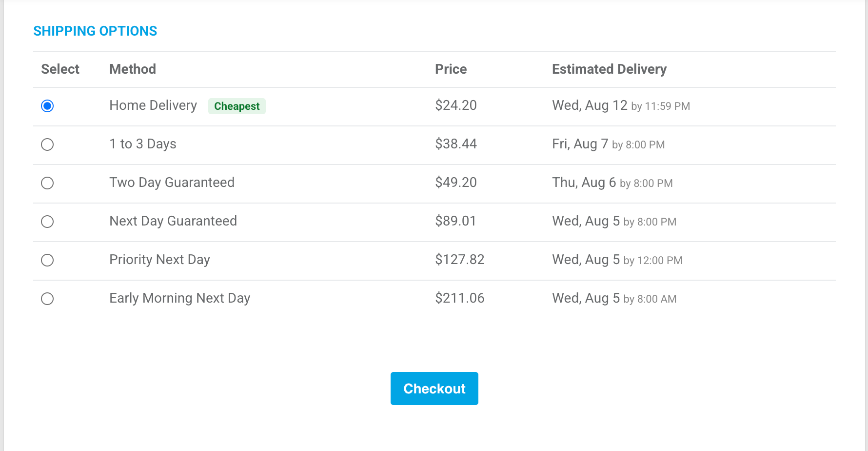Choose Early Morning Next Day radio option
The width and height of the screenshot is (868, 451).
pyautogui.click(x=47, y=299)
